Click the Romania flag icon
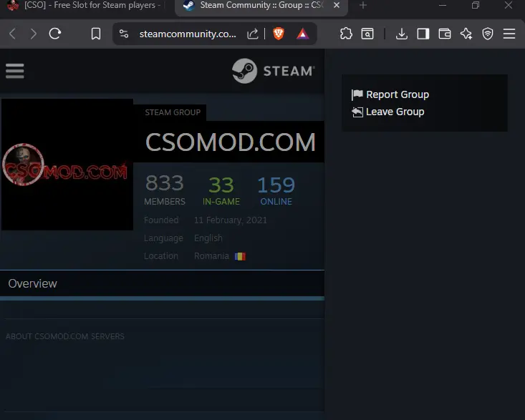 [240, 256]
